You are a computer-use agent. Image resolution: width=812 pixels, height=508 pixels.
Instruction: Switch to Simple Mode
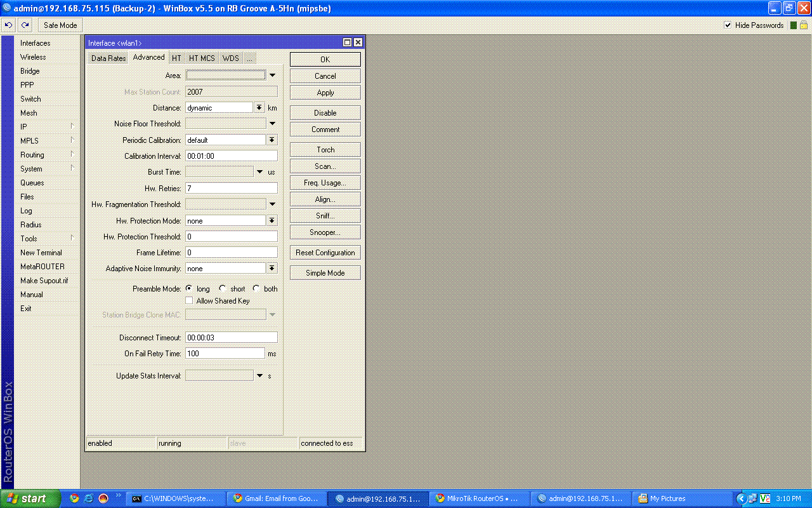(325, 272)
